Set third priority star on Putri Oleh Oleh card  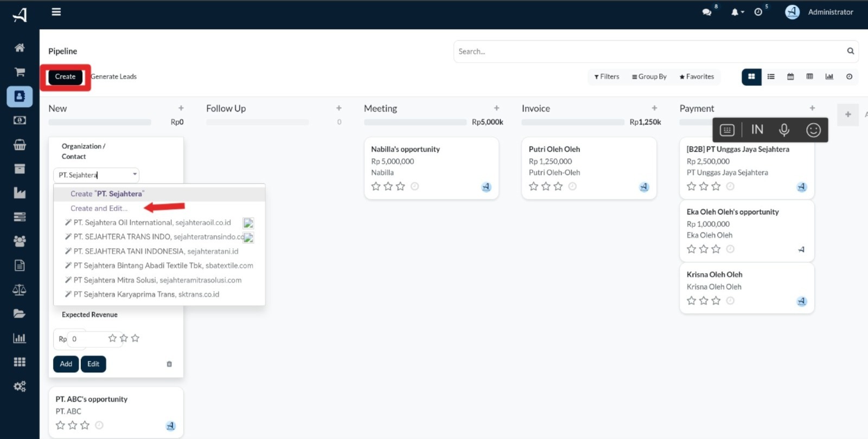pyautogui.click(x=558, y=186)
